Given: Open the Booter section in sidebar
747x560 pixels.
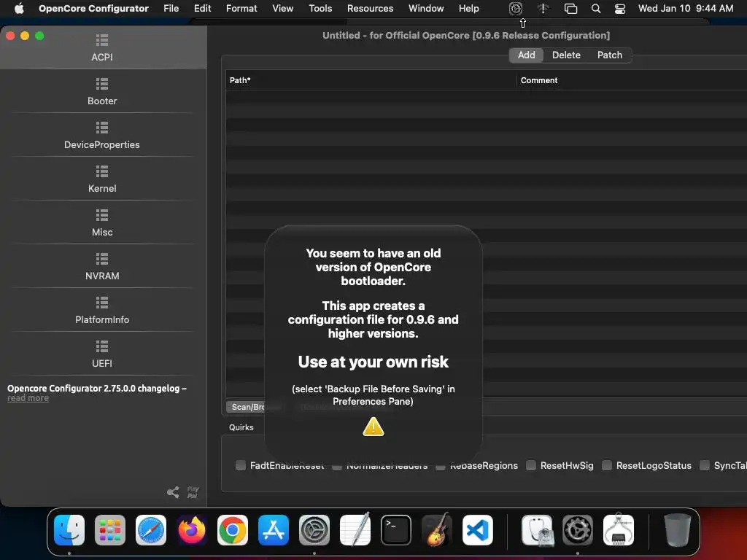Looking at the screenshot, I should click(102, 92).
